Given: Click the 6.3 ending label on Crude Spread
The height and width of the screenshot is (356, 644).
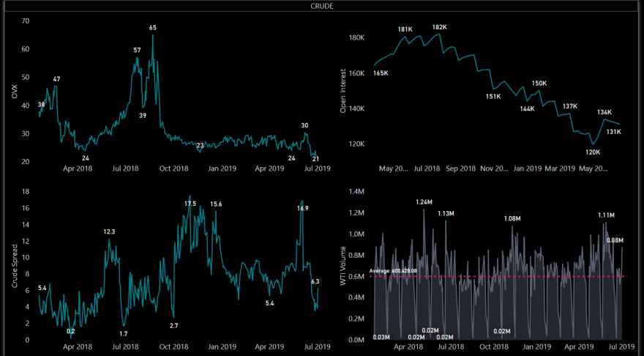Looking at the screenshot, I should coord(315,281).
